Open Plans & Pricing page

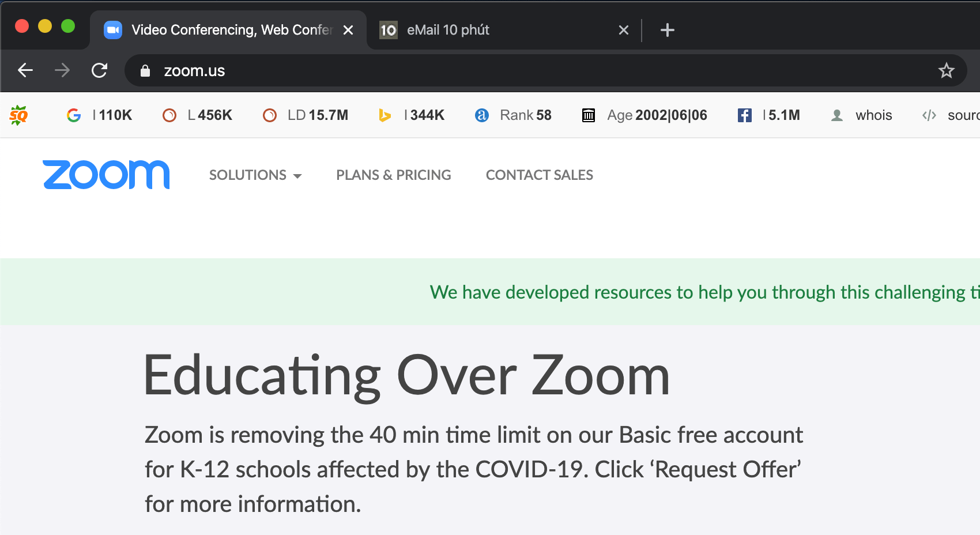pos(394,175)
